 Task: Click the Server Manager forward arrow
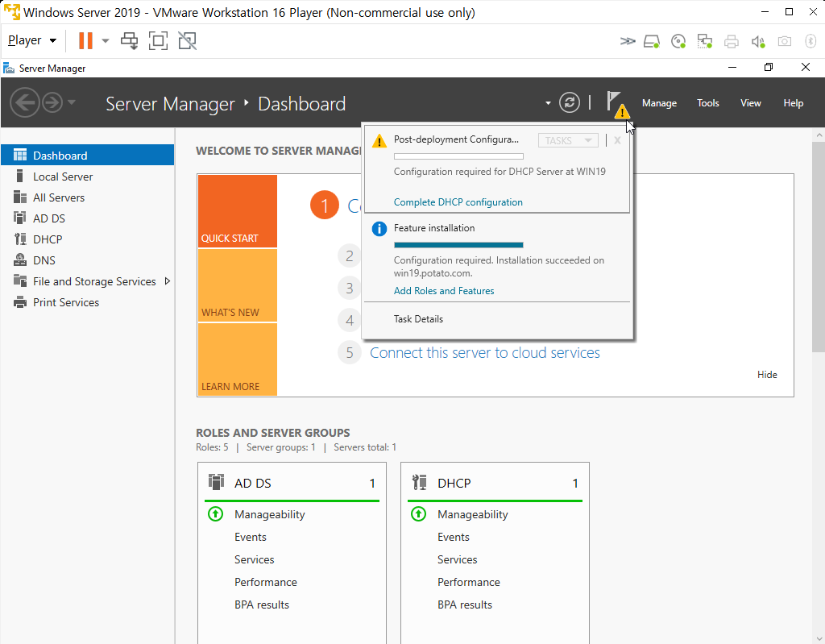pyautogui.click(x=52, y=102)
